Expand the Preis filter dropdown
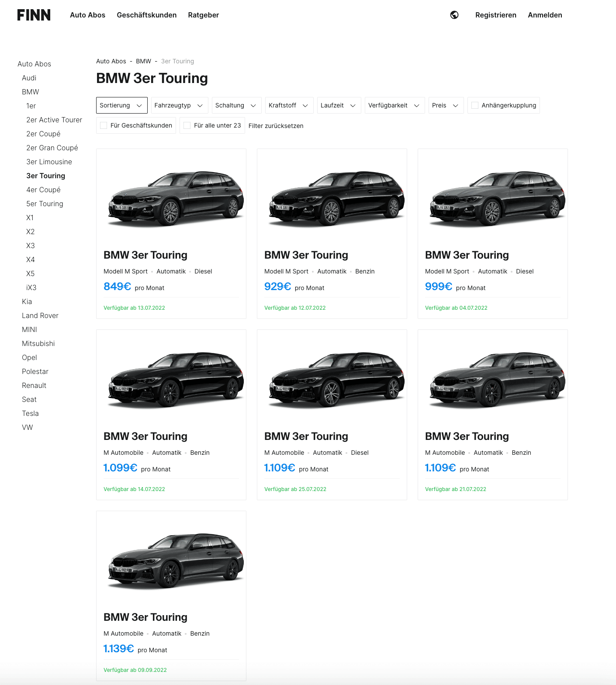 click(x=446, y=105)
